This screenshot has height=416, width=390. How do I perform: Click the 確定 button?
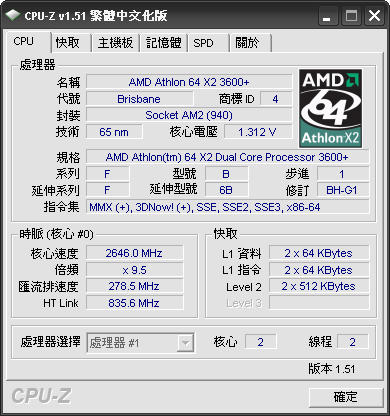(346, 397)
